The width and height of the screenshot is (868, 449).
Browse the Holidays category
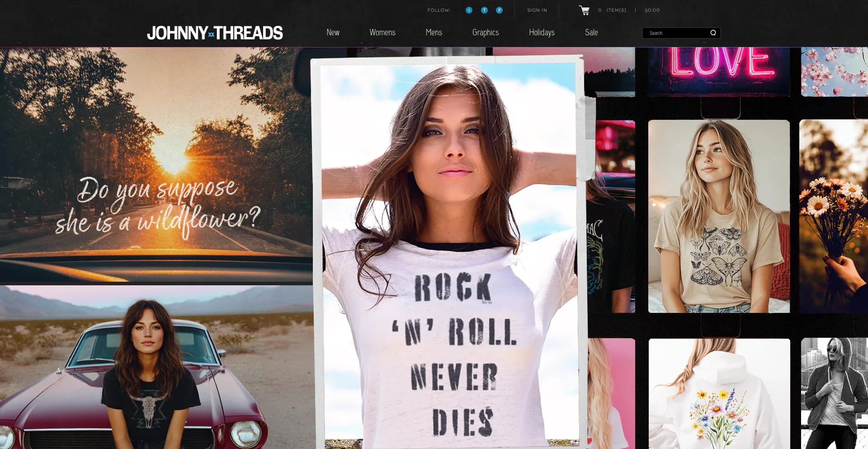coord(542,33)
